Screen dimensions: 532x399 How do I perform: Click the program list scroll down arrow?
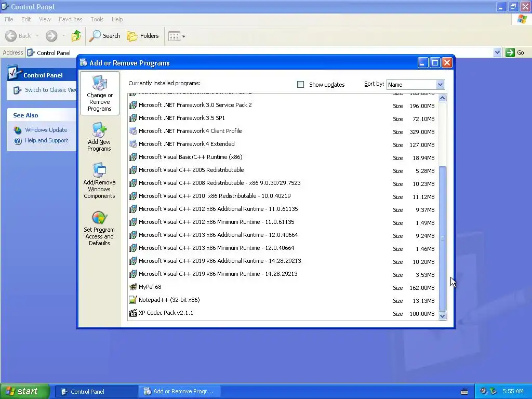tap(442, 316)
